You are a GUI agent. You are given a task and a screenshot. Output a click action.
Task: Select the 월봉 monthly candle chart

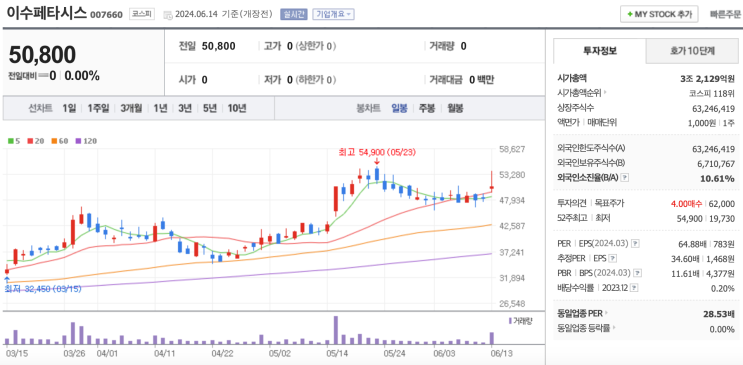click(x=455, y=108)
